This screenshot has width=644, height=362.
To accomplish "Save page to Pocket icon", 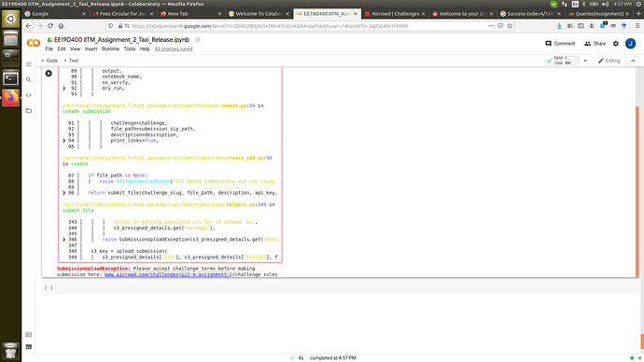I will click(x=500, y=26).
